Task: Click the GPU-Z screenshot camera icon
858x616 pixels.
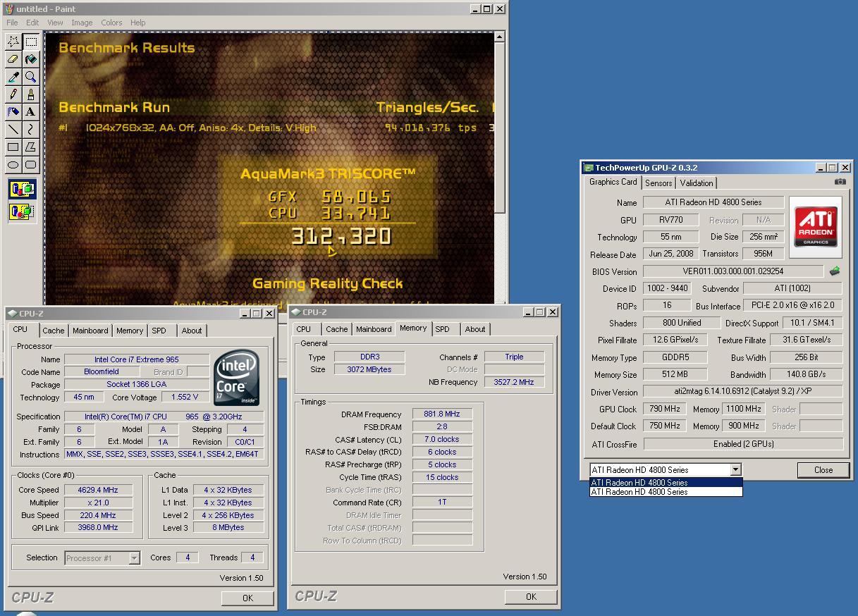Action: (840, 181)
